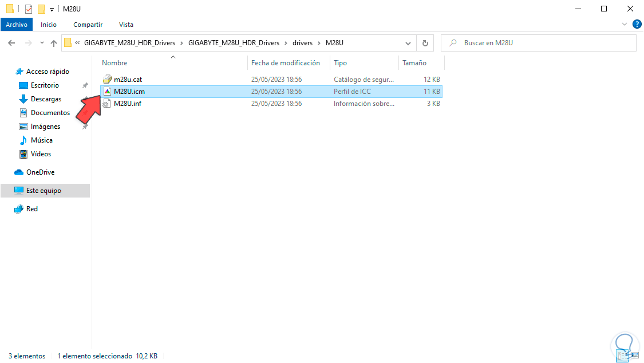
Task: Open Música in the navigation pane
Action: point(41,140)
